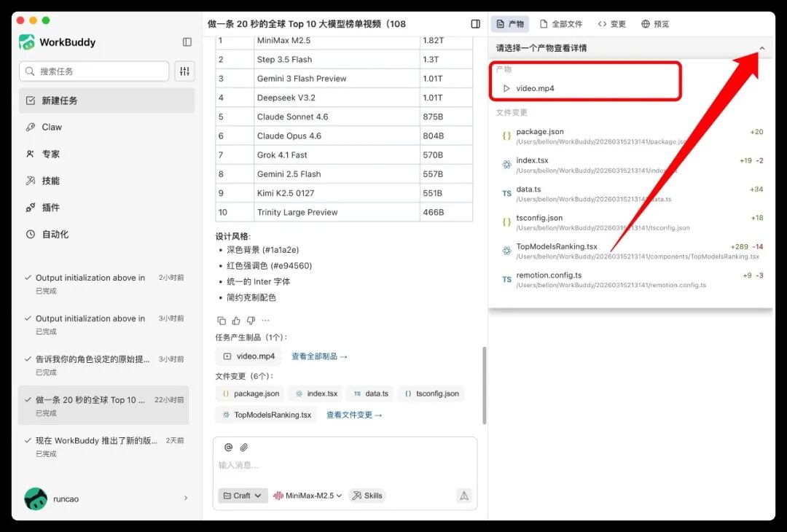The height and width of the screenshot is (532, 787).
Task: Click the TS icon next to data.ts
Action: [507, 193]
